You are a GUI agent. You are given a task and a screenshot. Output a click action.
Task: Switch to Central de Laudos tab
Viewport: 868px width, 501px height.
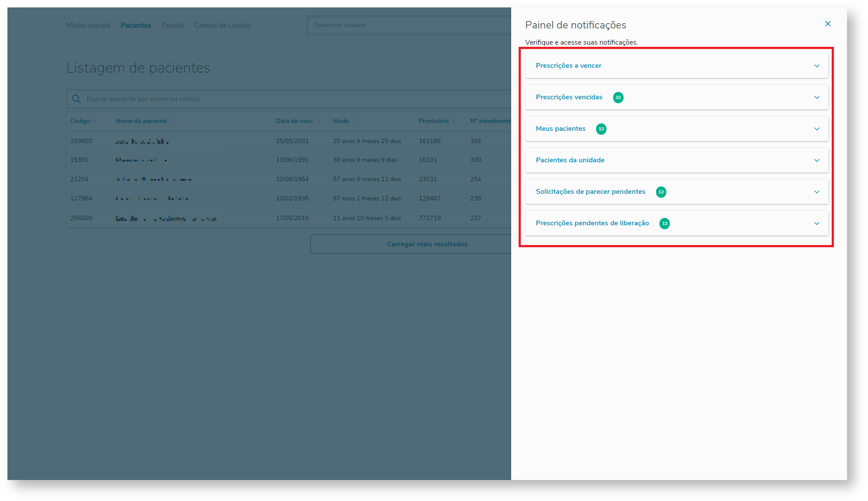223,25
